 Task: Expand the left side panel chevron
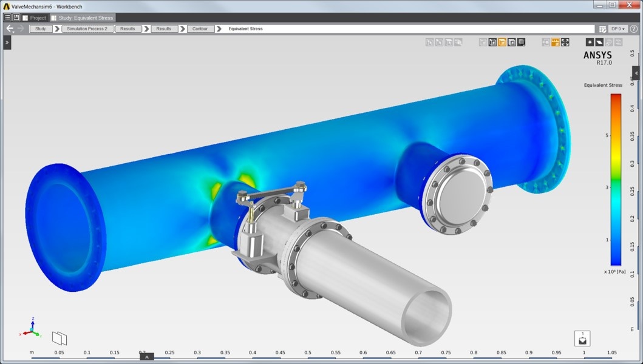click(x=7, y=42)
